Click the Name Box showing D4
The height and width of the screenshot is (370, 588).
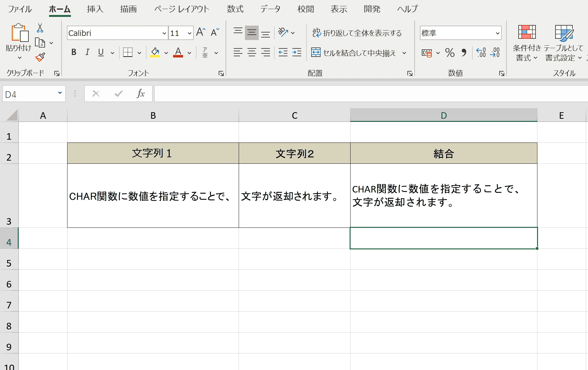(x=30, y=93)
